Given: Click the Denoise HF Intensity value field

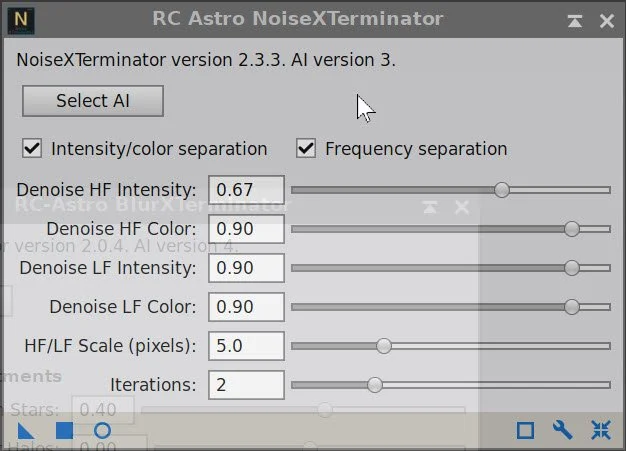Looking at the screenshot, I should point(246,190).
